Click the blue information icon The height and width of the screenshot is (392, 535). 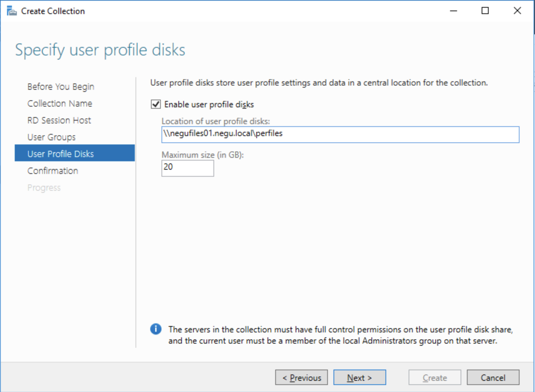coord(156,329)
